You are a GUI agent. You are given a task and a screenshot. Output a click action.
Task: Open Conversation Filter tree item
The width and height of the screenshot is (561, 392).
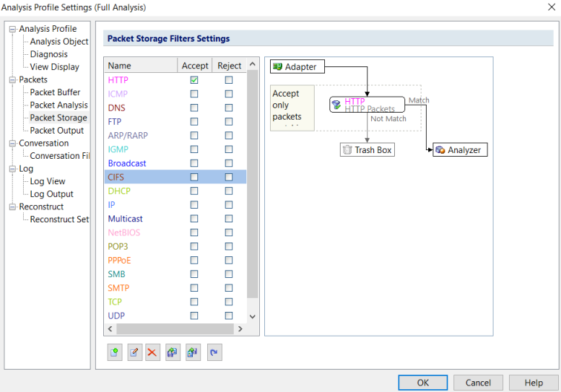[60, 156]
